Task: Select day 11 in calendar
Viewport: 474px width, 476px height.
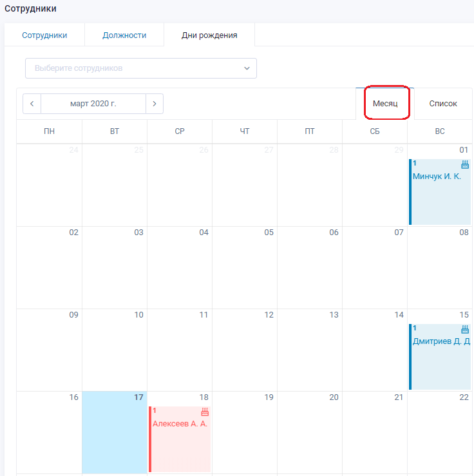Action: click(x=179, y=350)
